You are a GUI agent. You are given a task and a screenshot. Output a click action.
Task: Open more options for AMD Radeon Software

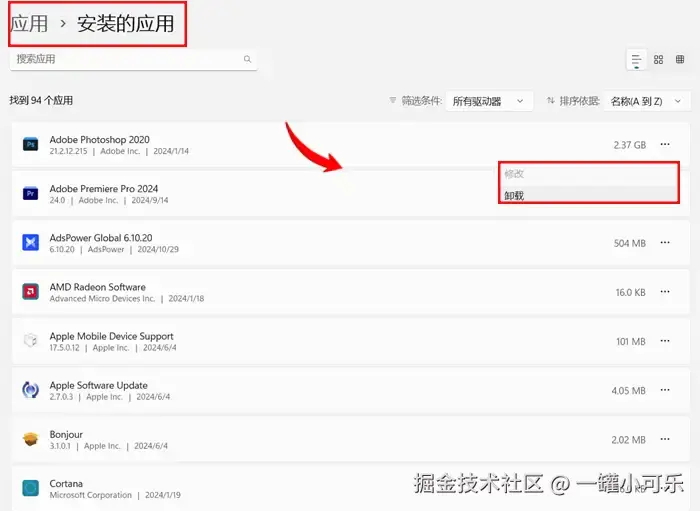tap(665, 291)
